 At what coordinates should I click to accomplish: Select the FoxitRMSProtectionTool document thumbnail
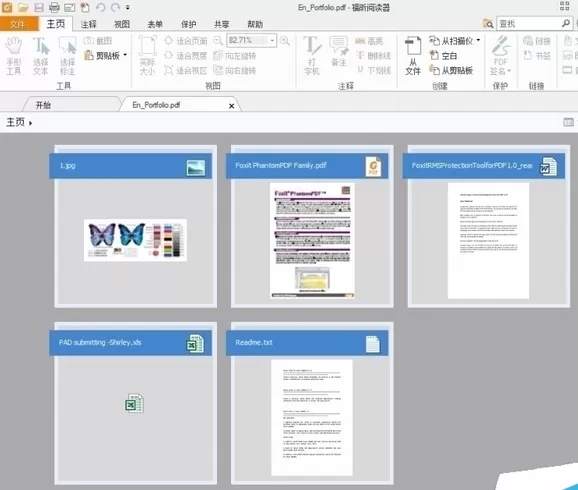(488, 240)
